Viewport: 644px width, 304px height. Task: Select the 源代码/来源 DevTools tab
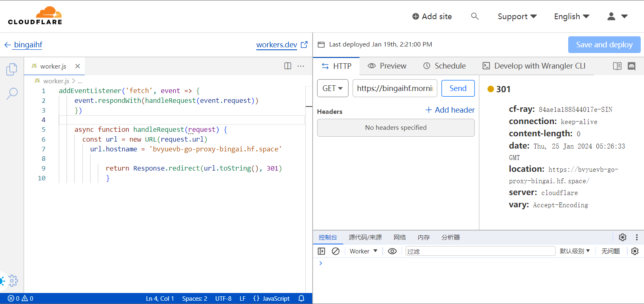tap(365, 237)
